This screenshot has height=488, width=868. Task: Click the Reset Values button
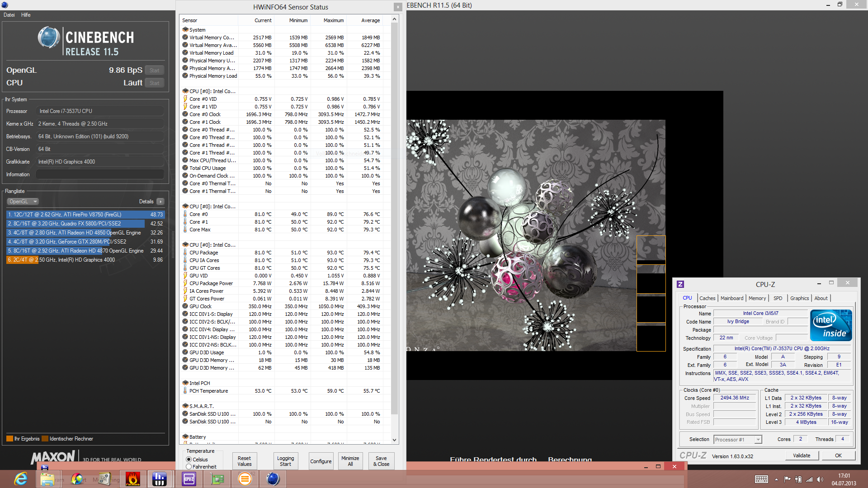[244, 461]
